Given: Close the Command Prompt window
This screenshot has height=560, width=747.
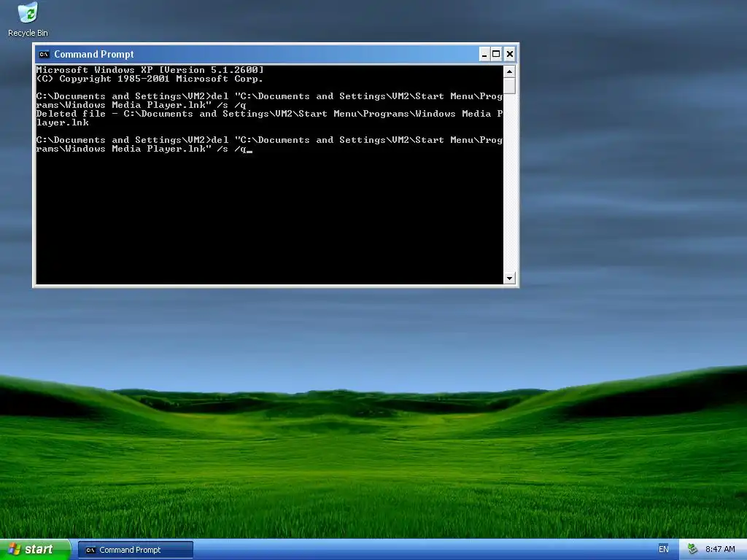Looking at the screenshot, I should tap(509, 54).
